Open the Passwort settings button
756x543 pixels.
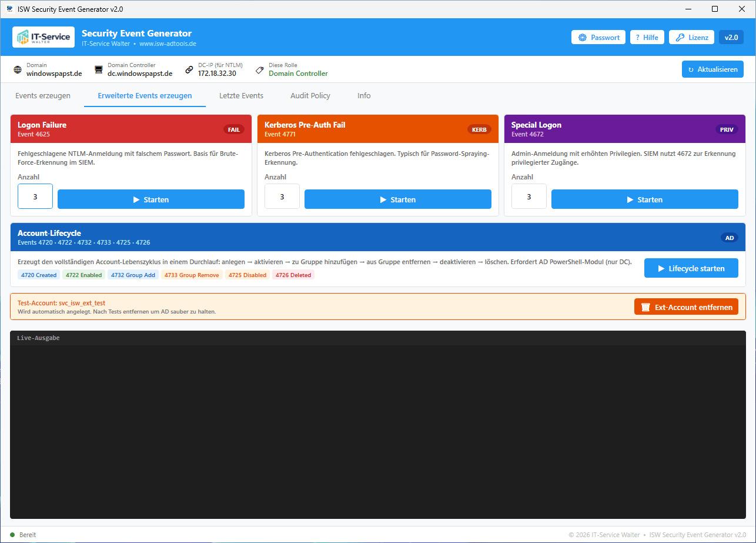(x=598, y=37)
